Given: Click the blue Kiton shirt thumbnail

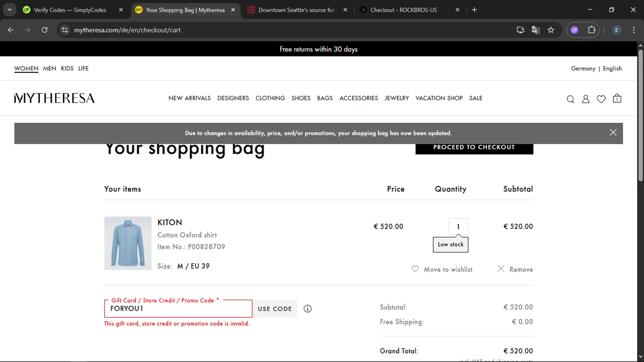Looking at the screenshot, I should (x=128, y=243).
